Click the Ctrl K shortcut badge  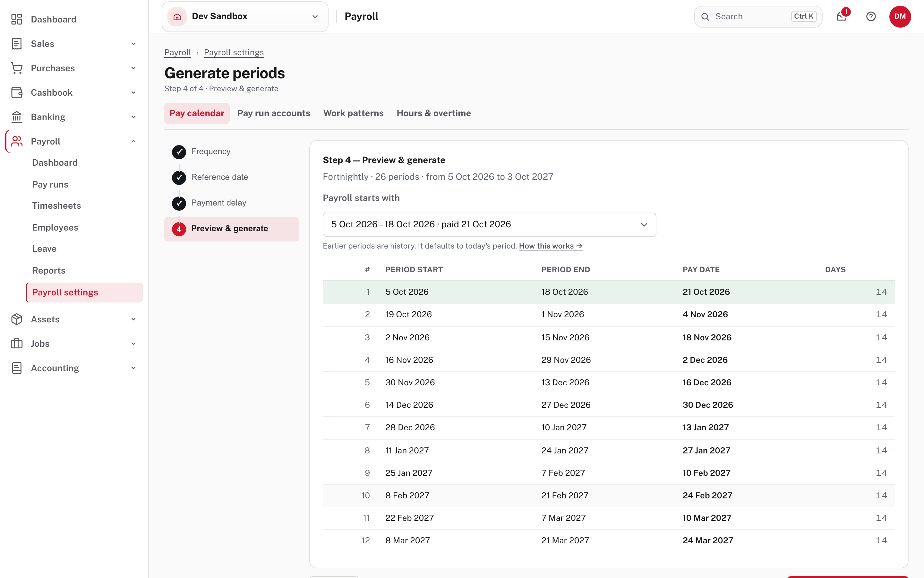click(x=804, y=16)
